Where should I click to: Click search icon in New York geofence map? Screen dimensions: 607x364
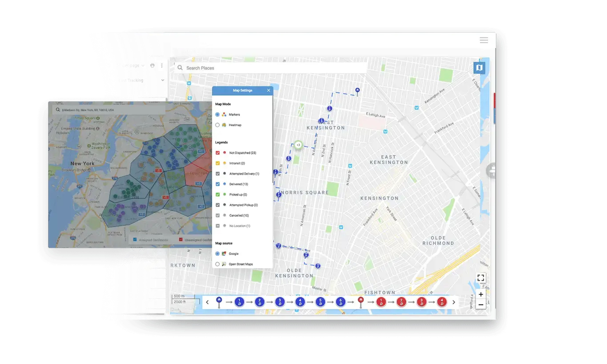click(x=58, y=110)
